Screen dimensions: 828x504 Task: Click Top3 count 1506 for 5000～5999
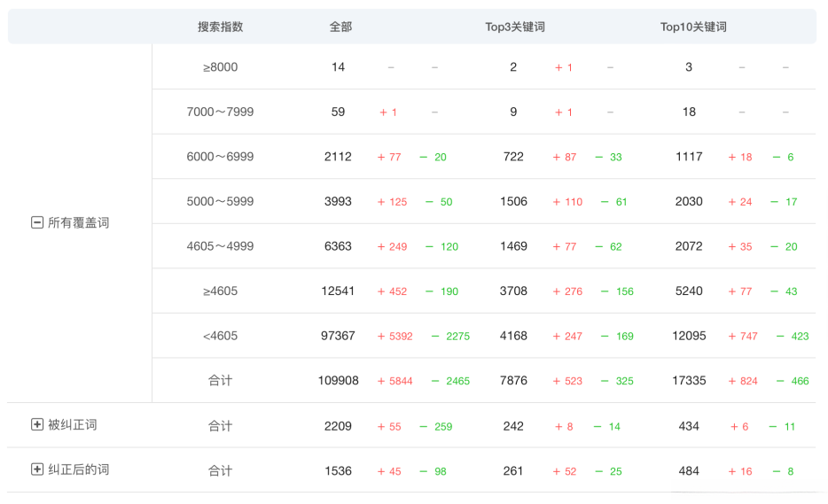coord(513,201)
